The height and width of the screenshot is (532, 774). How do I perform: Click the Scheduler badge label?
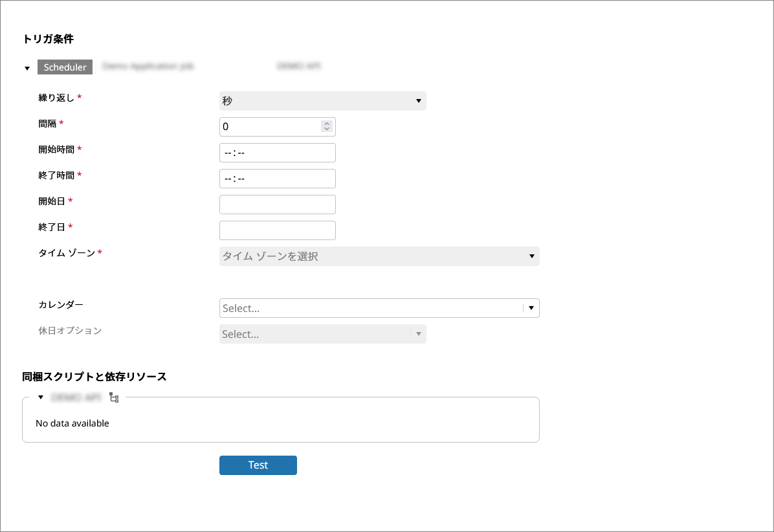65,67
